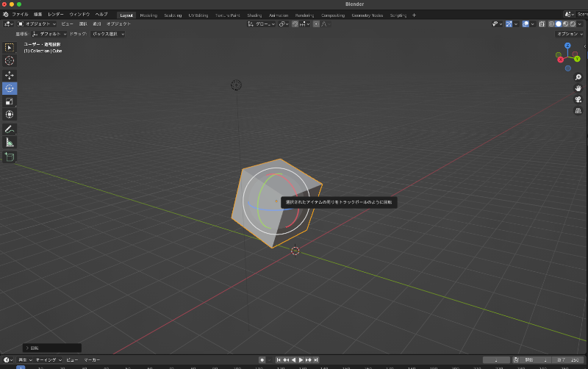Screen dimensions: 588x369
Task: Play animation in reverse
Action: coord(293,360)
